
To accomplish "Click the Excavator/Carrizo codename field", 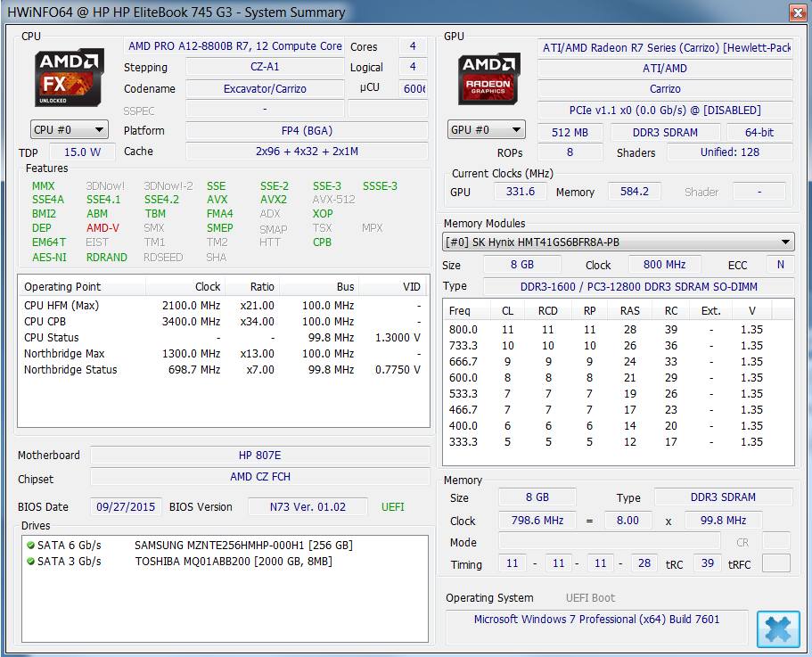I will pyautogui.click(x=265, y=88).
